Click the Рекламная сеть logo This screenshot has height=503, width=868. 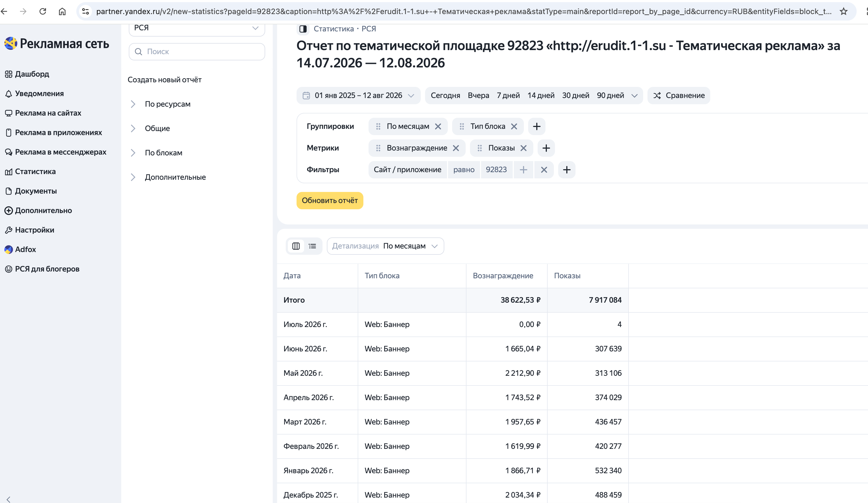[57, 44]
